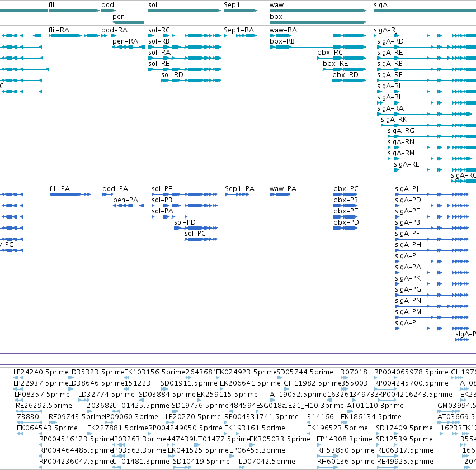Click EST GH11982.5prime

point(312,383)
